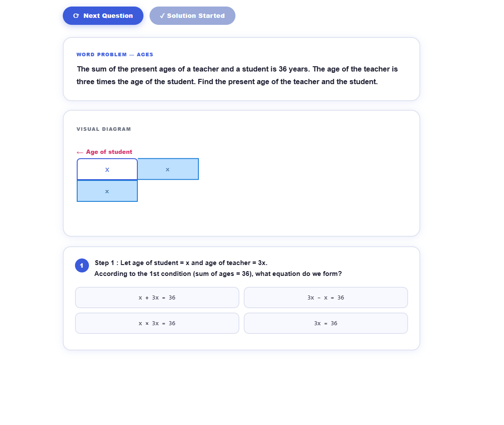Click the left arrow before Age of student
Screen dimensions: 504x425
pyautogui.click(x=79, y=152)
